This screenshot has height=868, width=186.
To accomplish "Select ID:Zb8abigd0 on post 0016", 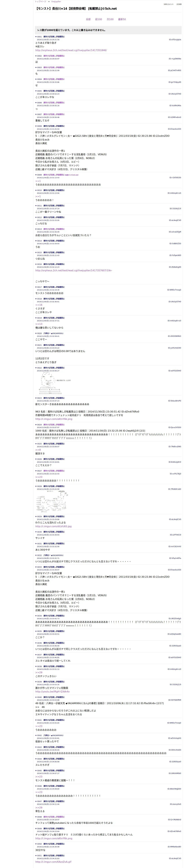I will pyautogui.click(x=175, y=267).
